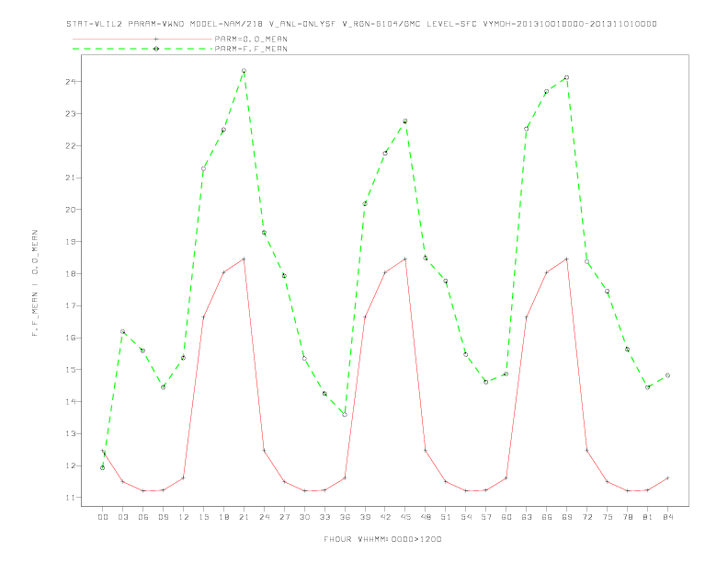Click green forecast marker at hour 03
Screen dimensions: 728x563
122,332
